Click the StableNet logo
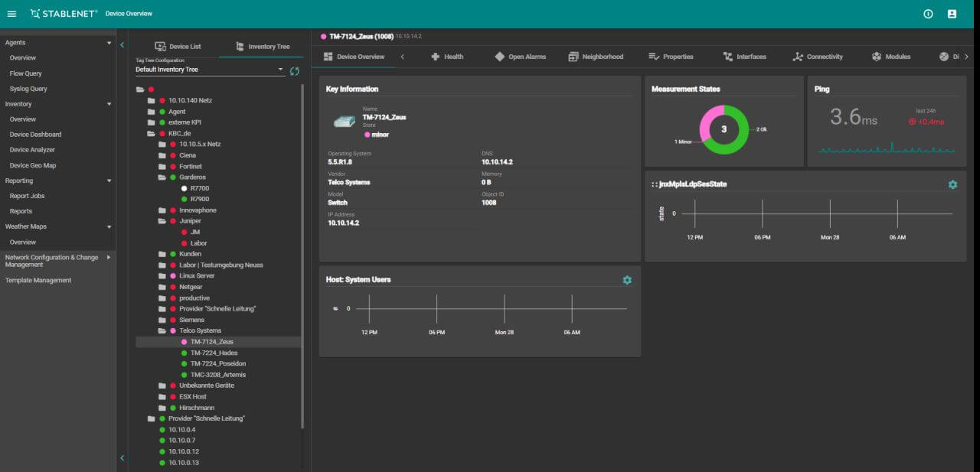980x472 pixels. tap(64, 14)
